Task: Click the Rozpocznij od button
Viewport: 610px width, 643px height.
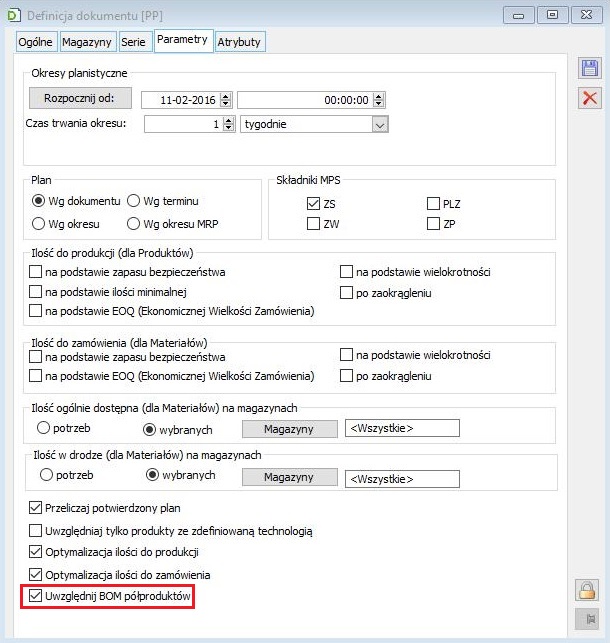Action: (x=80, y=98)
